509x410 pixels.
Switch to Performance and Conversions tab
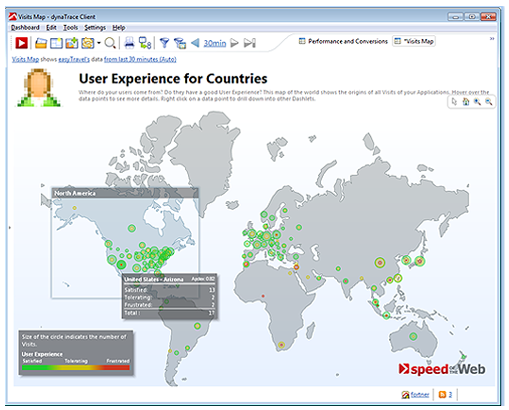pyautogui.click(x=343, y=41)
